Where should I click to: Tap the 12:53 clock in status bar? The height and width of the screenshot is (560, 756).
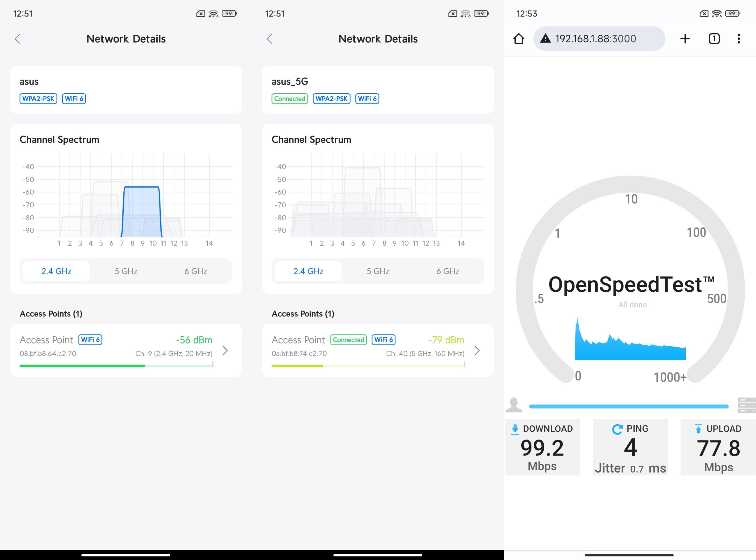527,13
